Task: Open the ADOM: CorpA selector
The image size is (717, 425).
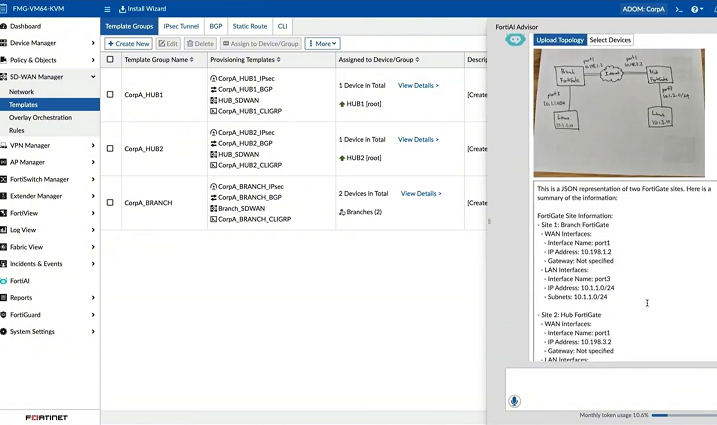Action: click(643, 9)
